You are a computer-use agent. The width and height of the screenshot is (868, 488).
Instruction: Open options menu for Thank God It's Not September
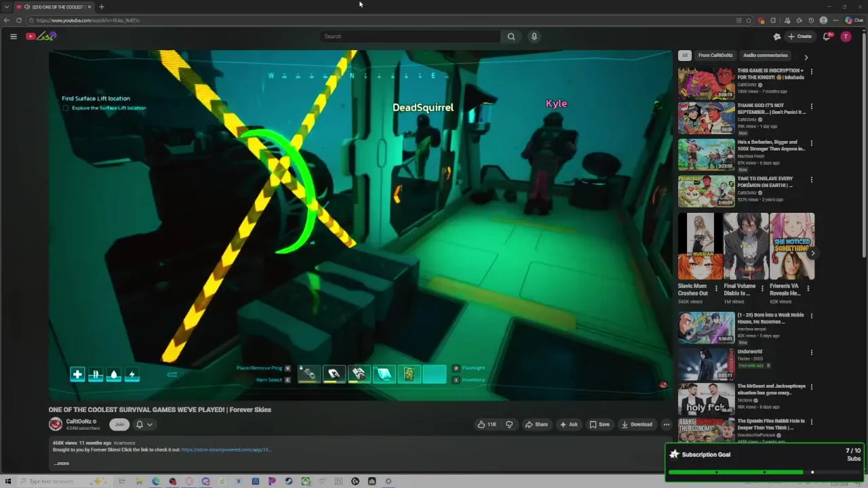click(812, 106)
